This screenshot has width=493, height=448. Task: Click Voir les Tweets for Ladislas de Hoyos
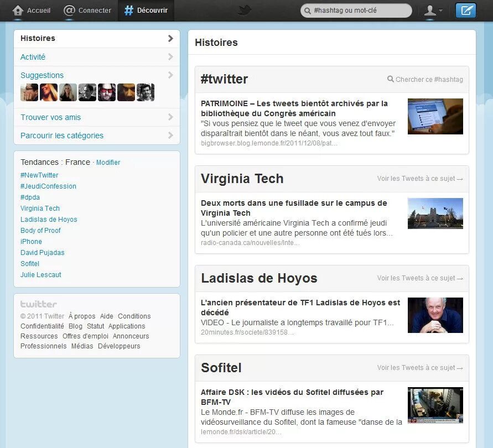tap(420, 278)
